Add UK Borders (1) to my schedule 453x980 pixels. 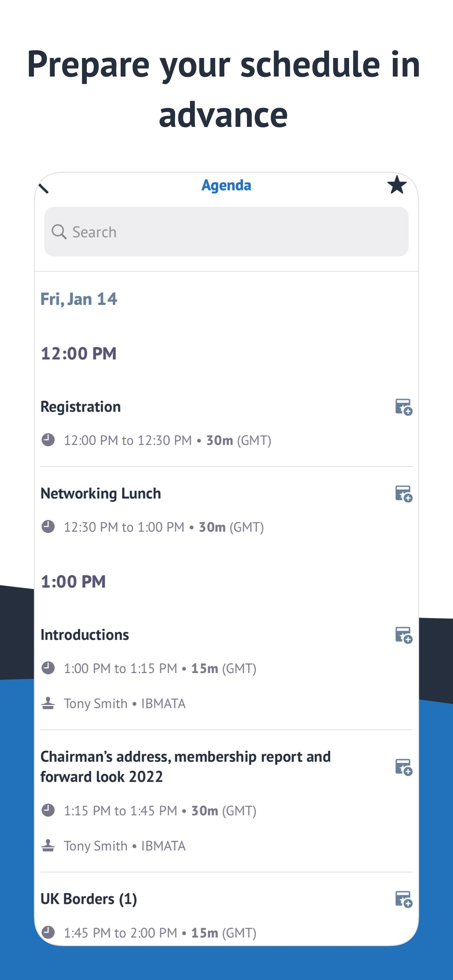pyautogui.click(x=403, y=899)
